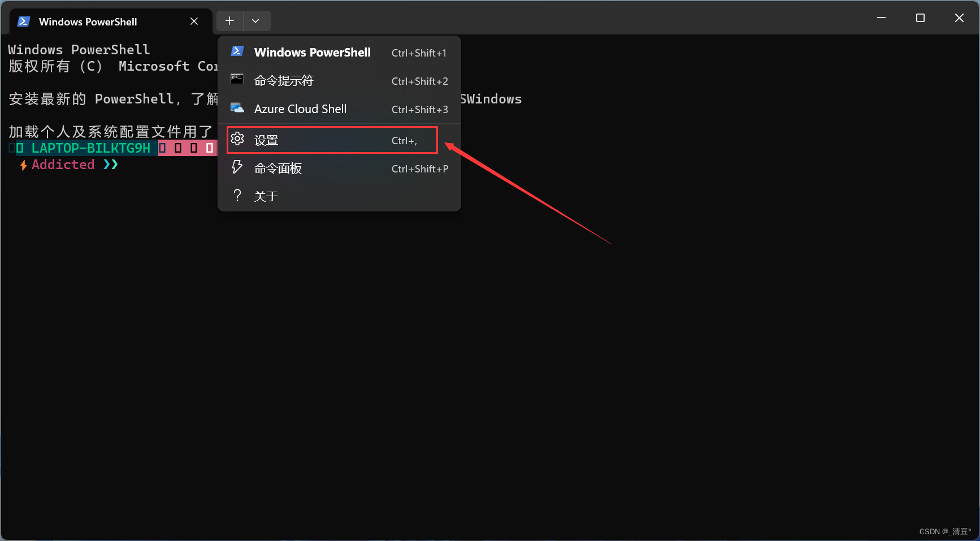Select 关于 menu entry
Screen dimensions: 980x541
pos(339,196)
